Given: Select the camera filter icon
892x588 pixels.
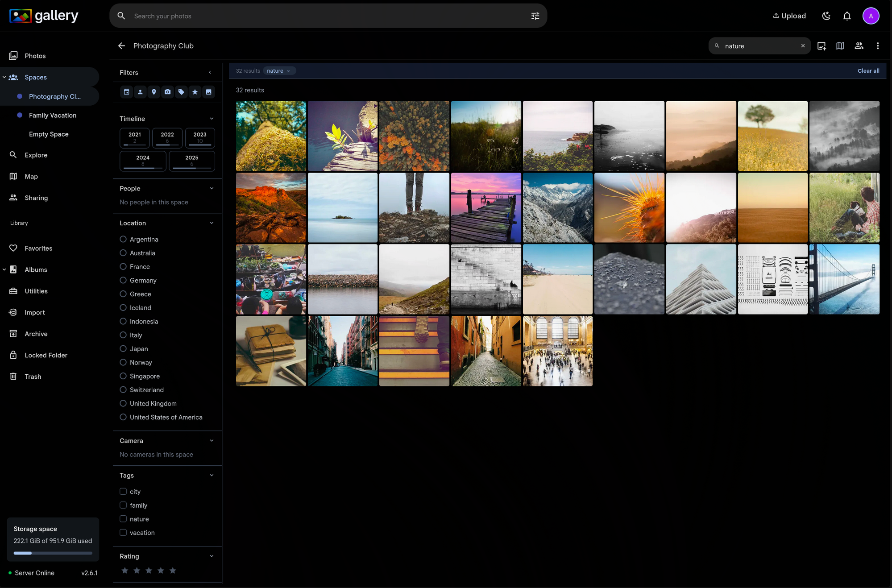Looking at the screenshot, I should (x=167, y=92).
